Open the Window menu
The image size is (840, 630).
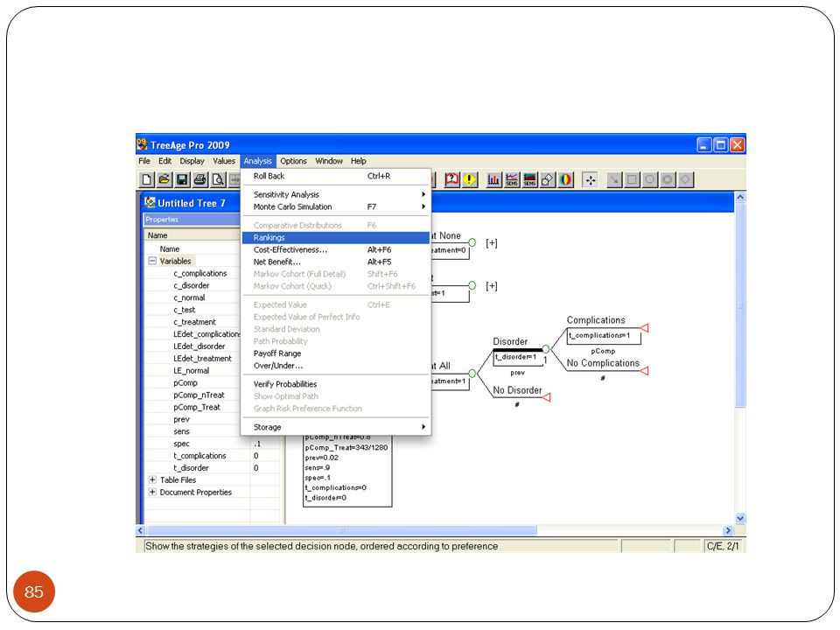pyautogui.click(x=329, y=161)
